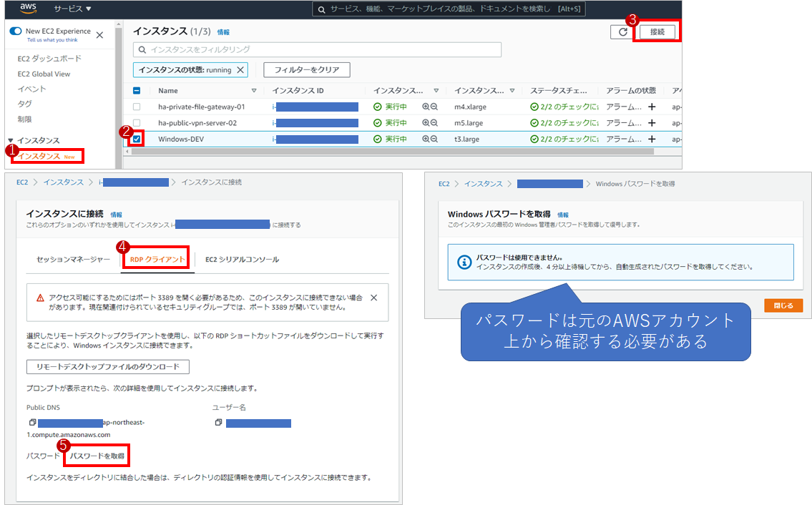Click zoom-out icon for ha-public-vpn-server-02 state
Screen dimensions: 812x505
pyautogui.click(x=434, y=123)
